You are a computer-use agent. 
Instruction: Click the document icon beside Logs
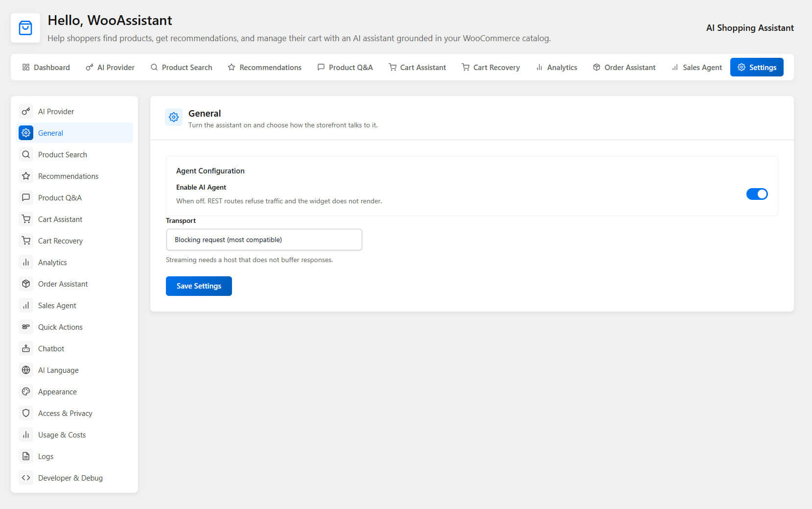click(x=26, y=456)
